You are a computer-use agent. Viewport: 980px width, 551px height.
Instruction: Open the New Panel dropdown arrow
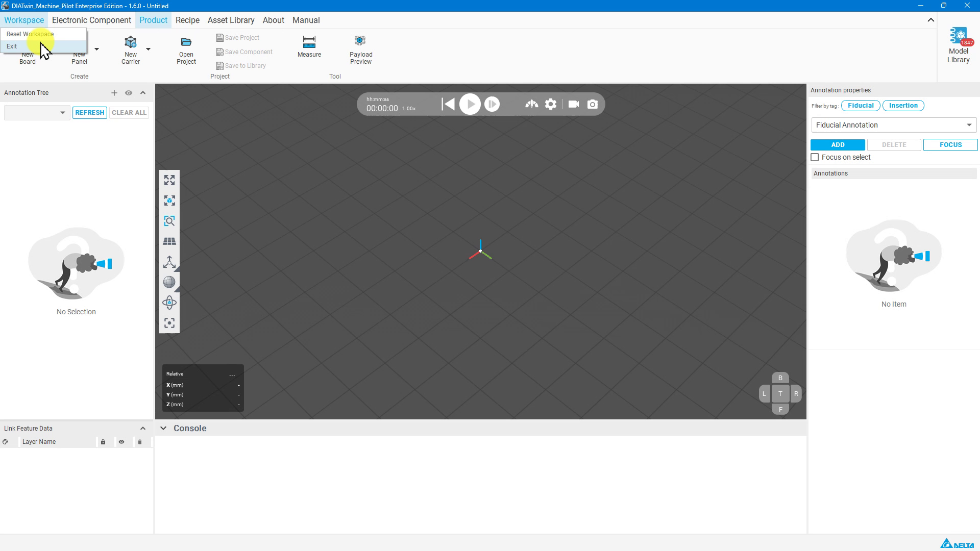96,49
